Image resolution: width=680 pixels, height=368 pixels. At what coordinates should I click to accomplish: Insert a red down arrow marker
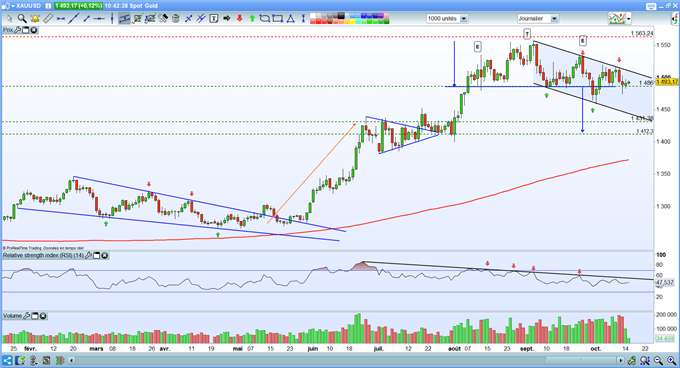pyautogui.click(x=239, y=19)
